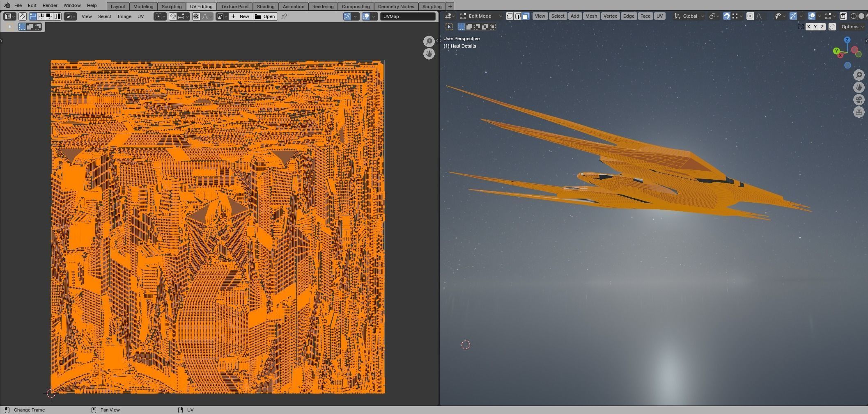Open the Edit Mode dropdown
The width and height of the screenshot is (868, 414).
pos(481,16)
